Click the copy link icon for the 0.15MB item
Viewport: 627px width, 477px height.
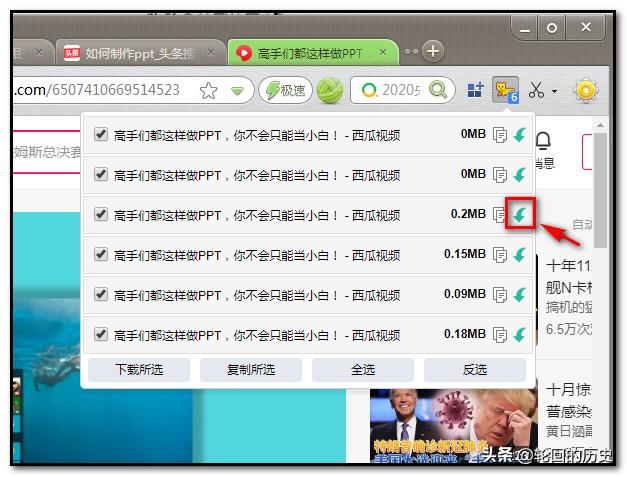pos(500,254)
